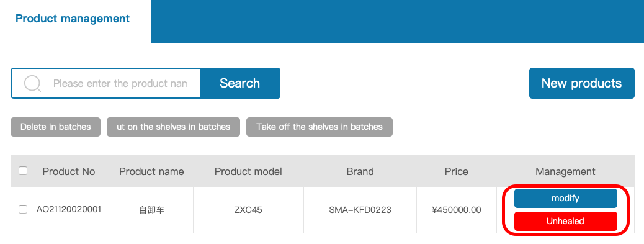Open the New products form
Viewport: 644px width, 244px height.
pyautogui.click(x=581, y=83)
